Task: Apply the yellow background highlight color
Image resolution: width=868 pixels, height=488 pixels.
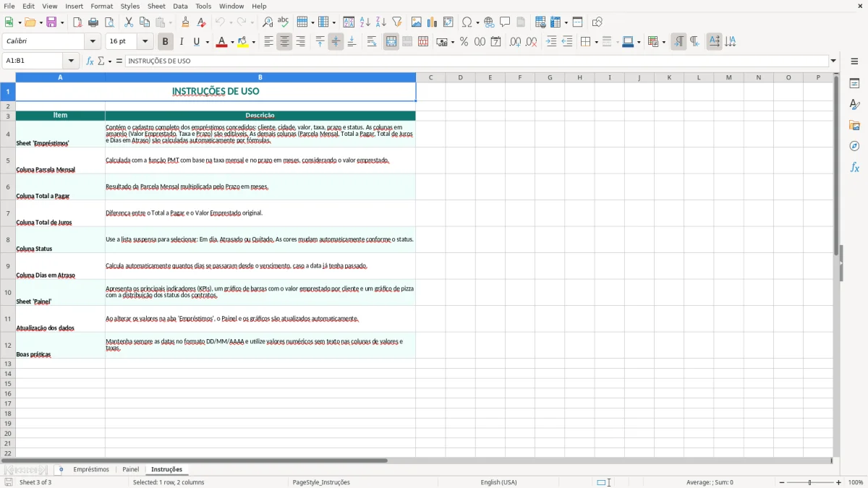Action: pos(242,42)
